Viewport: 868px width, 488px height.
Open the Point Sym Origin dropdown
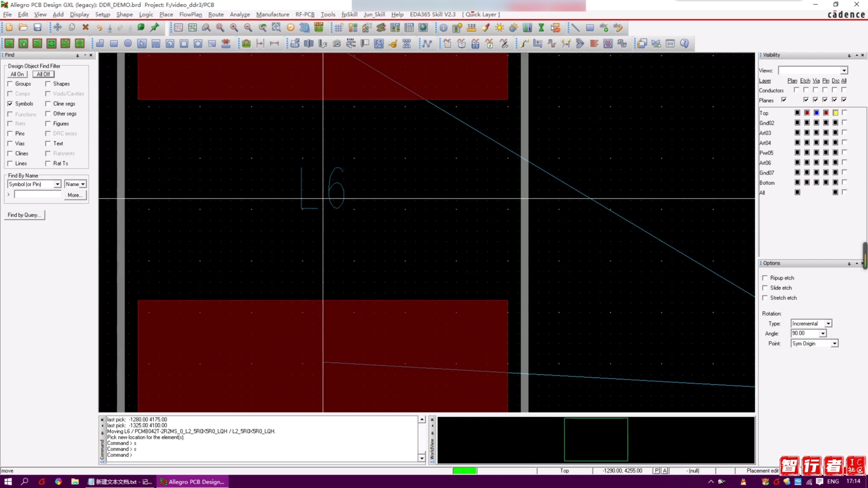[x=835, y=344]
